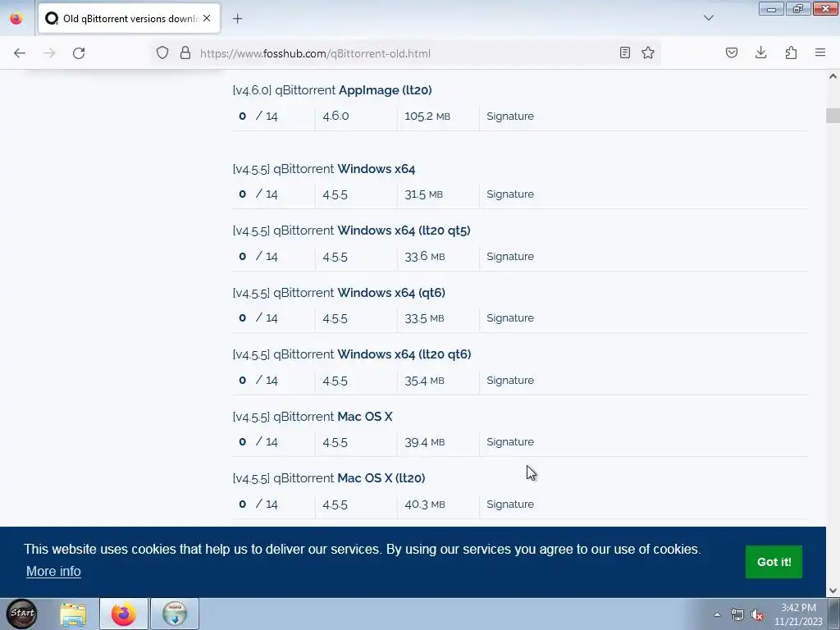This screenshot has height=630, width=840.
Task: View site security padlock info
Action: coord(185,53)
